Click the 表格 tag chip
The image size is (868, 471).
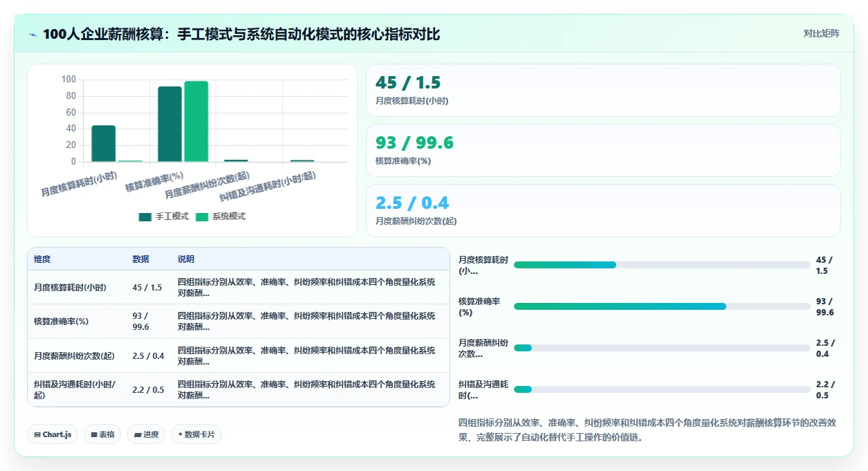(x=103, y=434)
